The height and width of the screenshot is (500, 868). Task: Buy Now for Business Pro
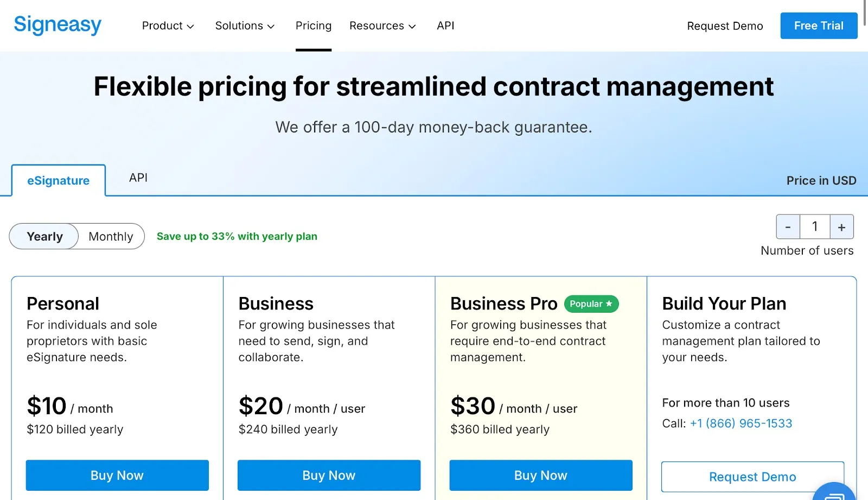(x=540, y=475)
